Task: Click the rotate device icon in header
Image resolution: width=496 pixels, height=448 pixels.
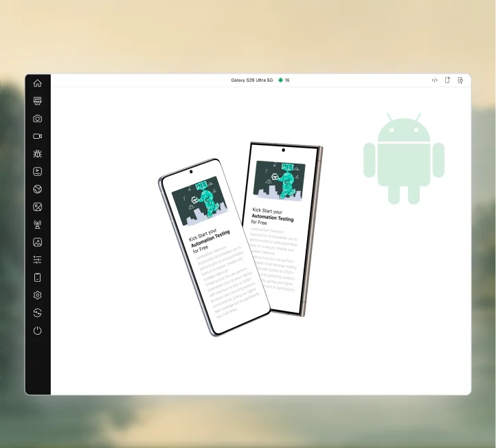Action: (447, 80)
